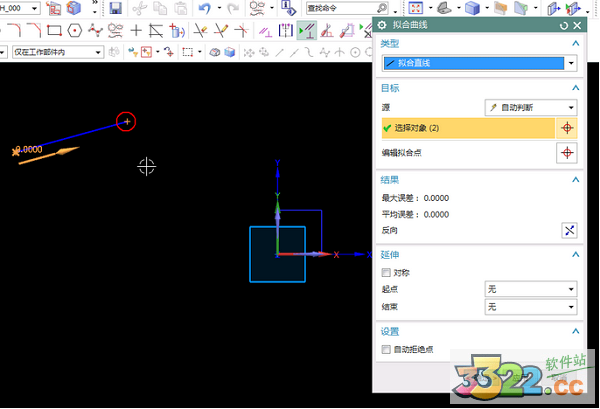Collapse the 结果 section
The width and height of the screenshot is (600, 409).
click(574, 179)
